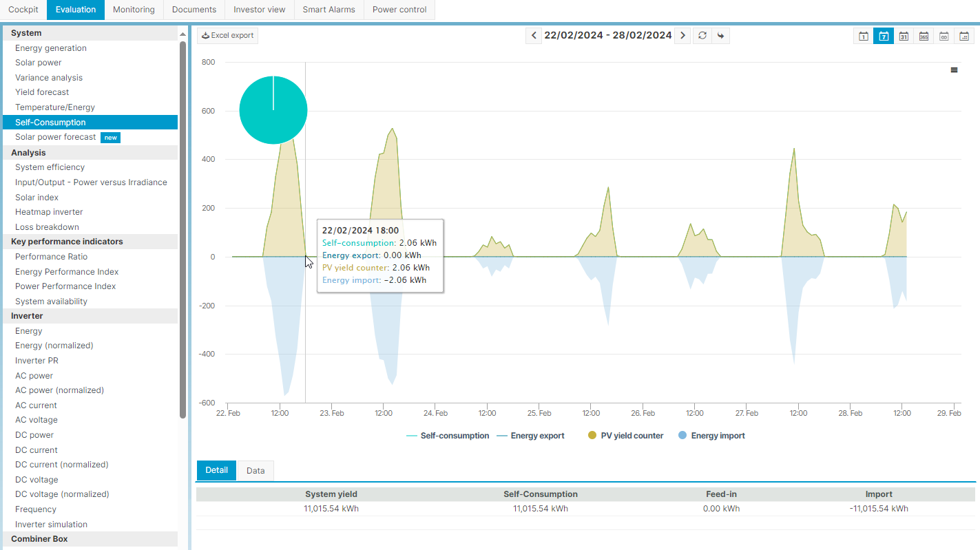
Task: Open the Power control tab
Action: 399,10
